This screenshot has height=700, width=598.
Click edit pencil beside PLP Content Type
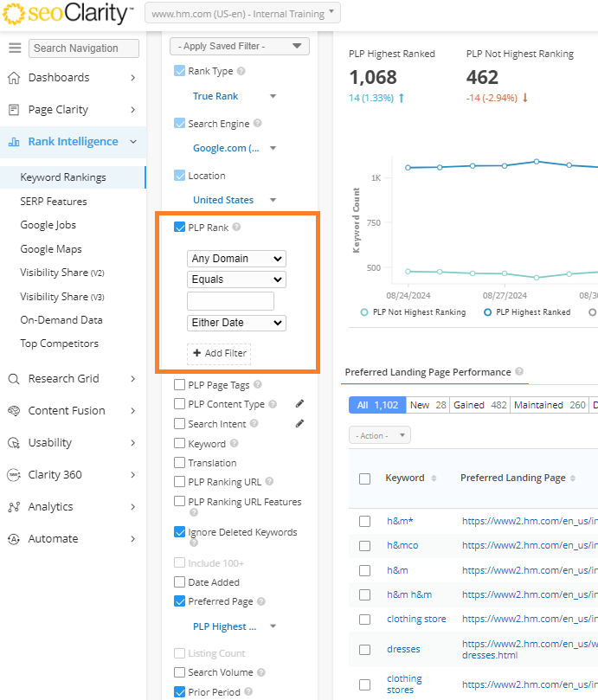[299, 403]
